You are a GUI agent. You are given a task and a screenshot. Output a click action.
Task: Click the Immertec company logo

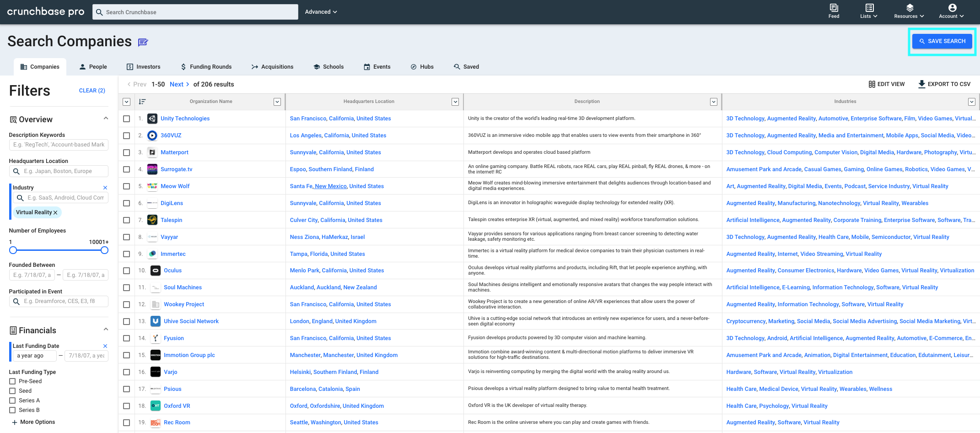pos(152,254)
